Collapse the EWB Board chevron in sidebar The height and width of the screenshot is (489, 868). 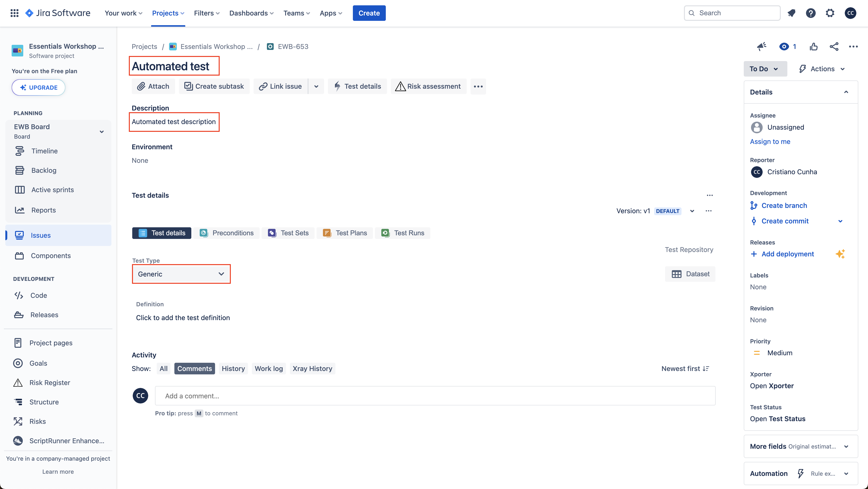[x=101, y=132]
